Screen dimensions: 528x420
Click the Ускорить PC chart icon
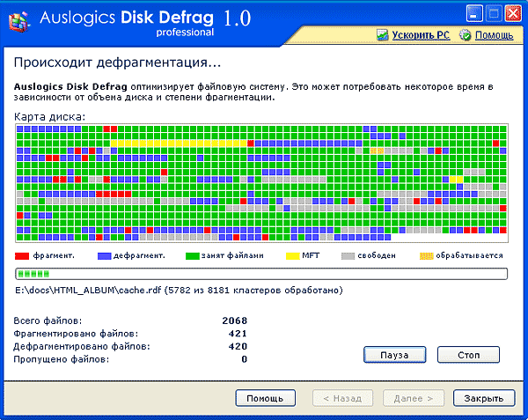383,35
